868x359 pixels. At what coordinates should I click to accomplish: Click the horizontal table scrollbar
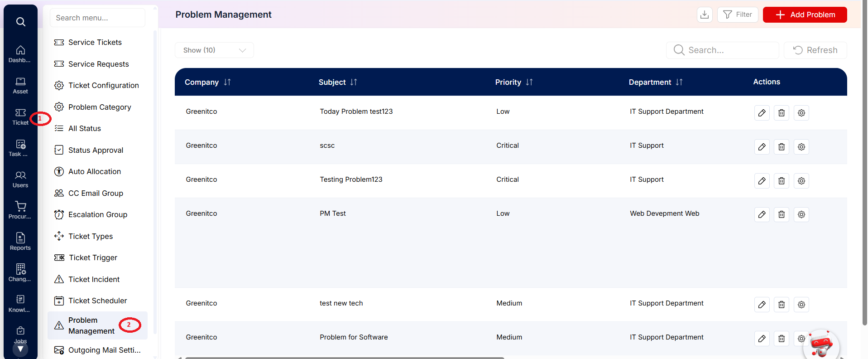[x=344, y=358]
